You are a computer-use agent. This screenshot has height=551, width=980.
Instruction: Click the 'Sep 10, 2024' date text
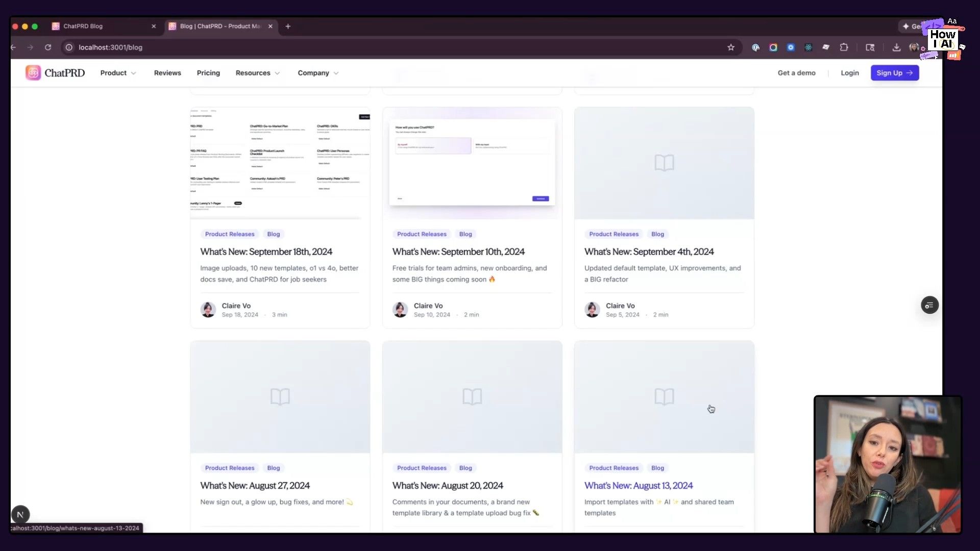point(432,315)
